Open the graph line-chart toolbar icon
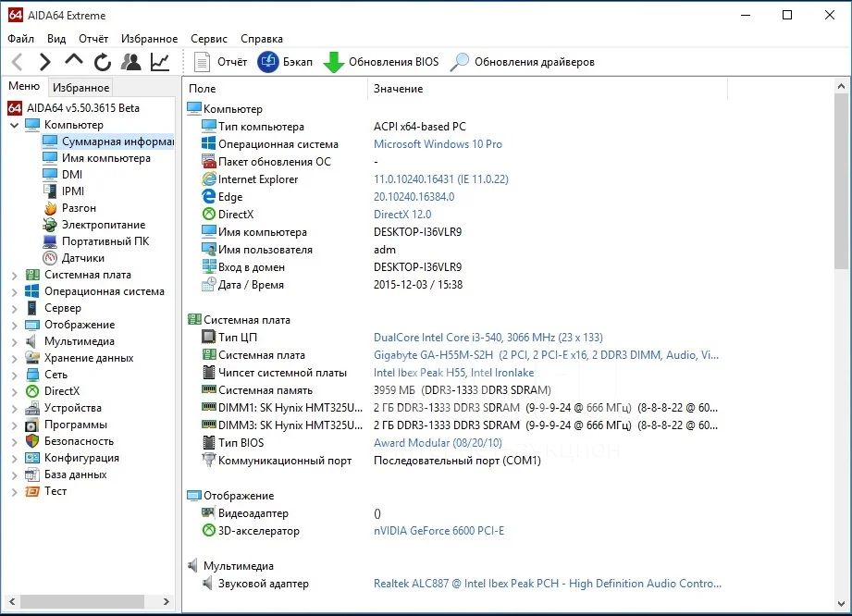This screenshot has width=852, height=616. [x=160, y=62]
